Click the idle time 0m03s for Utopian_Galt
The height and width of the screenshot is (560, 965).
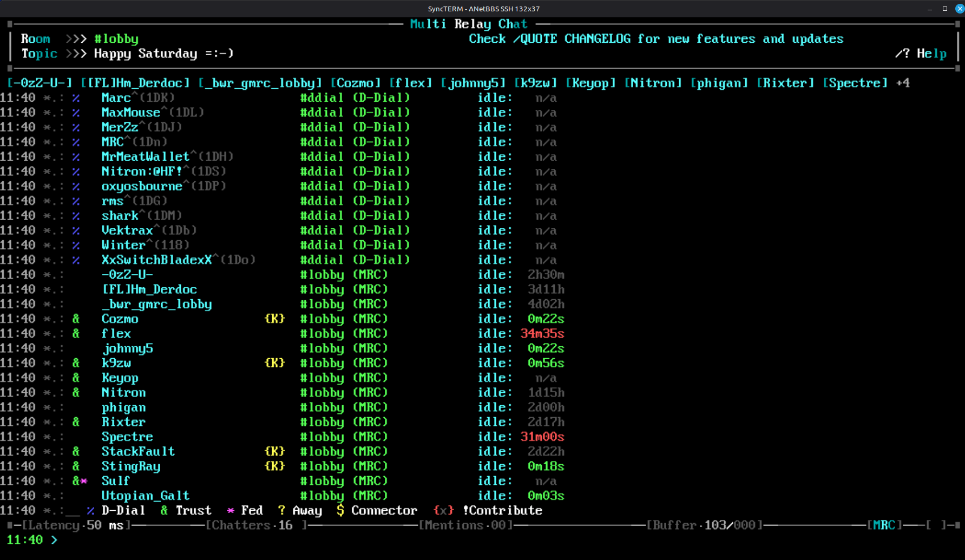pyautogui.click(x=546, y=496)
